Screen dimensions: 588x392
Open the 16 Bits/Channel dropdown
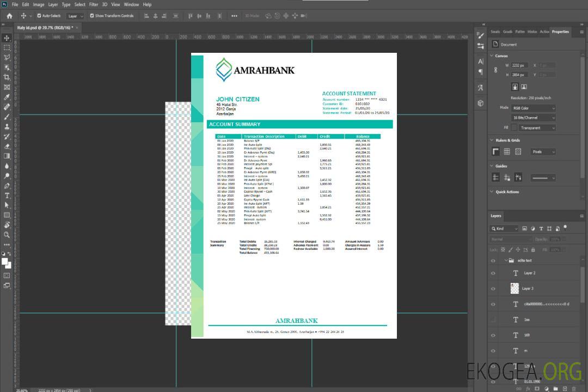534,118
